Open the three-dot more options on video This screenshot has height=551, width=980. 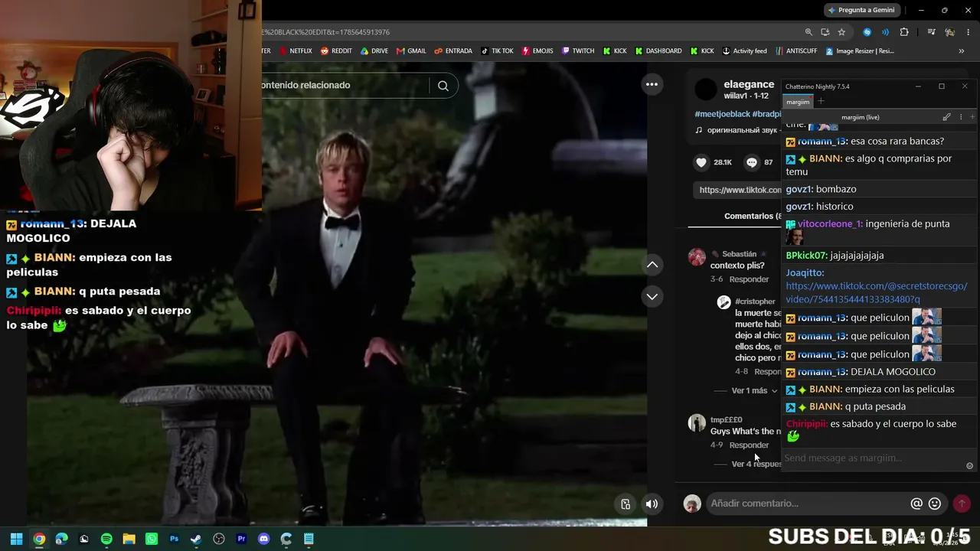click(x=652, y=84)
